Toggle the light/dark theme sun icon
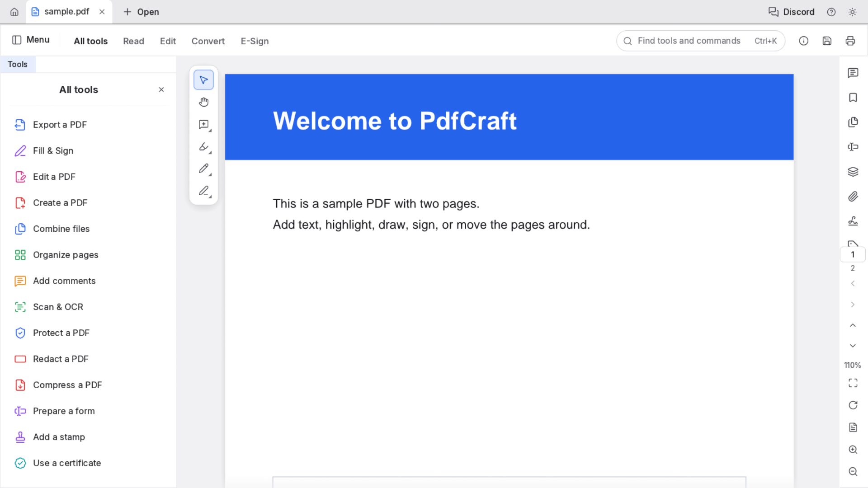Image resolution: width=868 pixels, height=488 pixels. (x=852, y=12)
